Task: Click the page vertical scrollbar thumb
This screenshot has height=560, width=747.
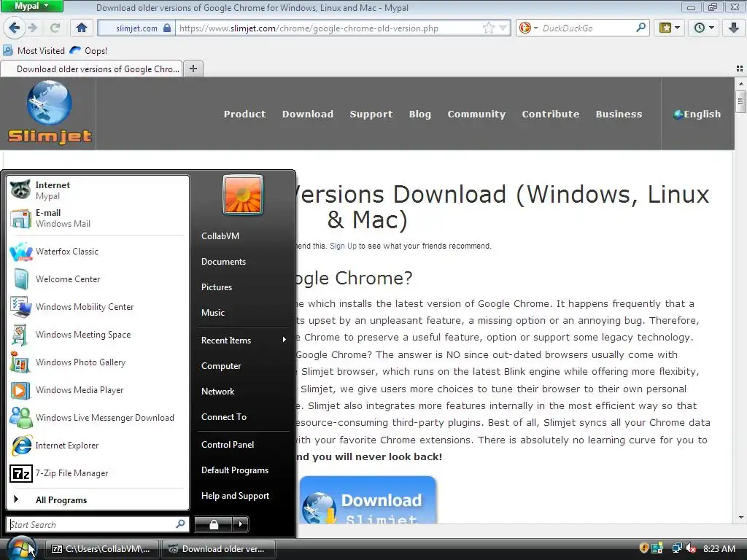Action: point(740,101)
